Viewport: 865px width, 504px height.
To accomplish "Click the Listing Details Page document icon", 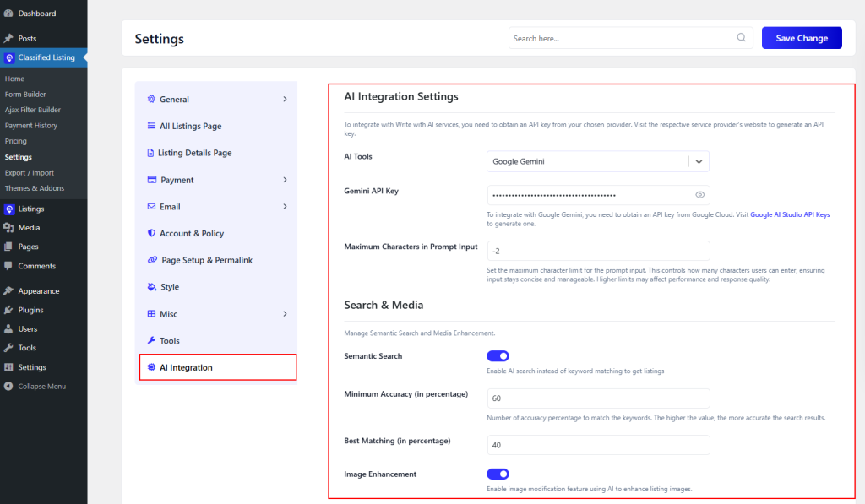I will click(150, 153).
